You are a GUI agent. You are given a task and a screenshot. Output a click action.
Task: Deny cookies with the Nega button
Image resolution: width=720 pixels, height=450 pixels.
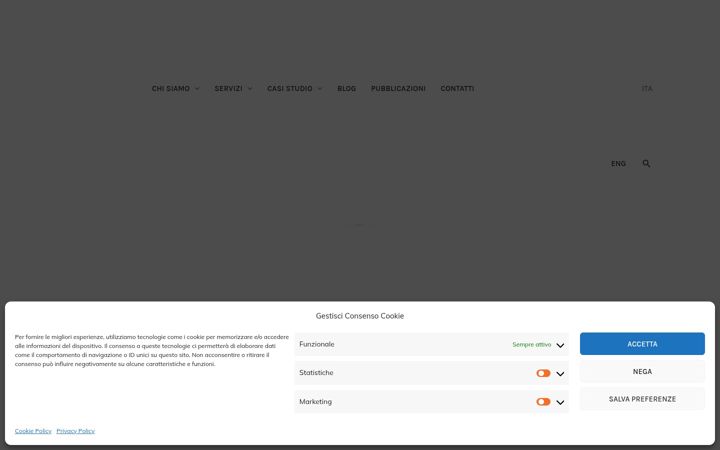(x=642, y=371)
